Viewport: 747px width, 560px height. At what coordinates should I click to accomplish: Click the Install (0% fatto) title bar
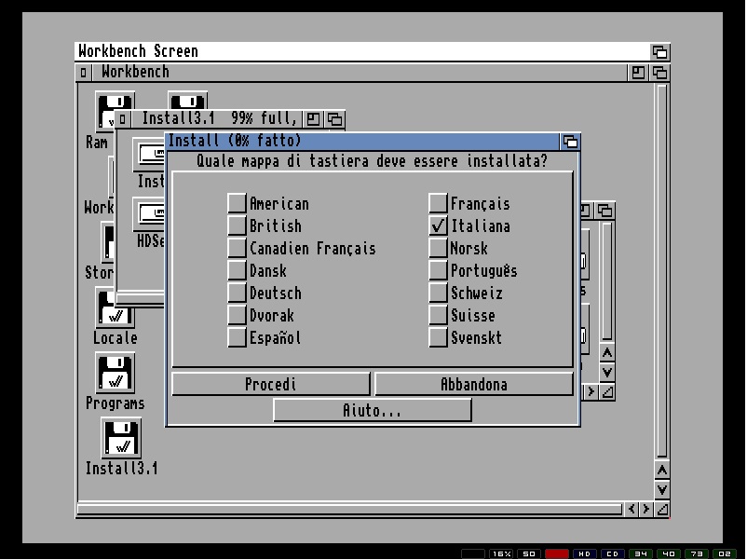coord(363,142)
